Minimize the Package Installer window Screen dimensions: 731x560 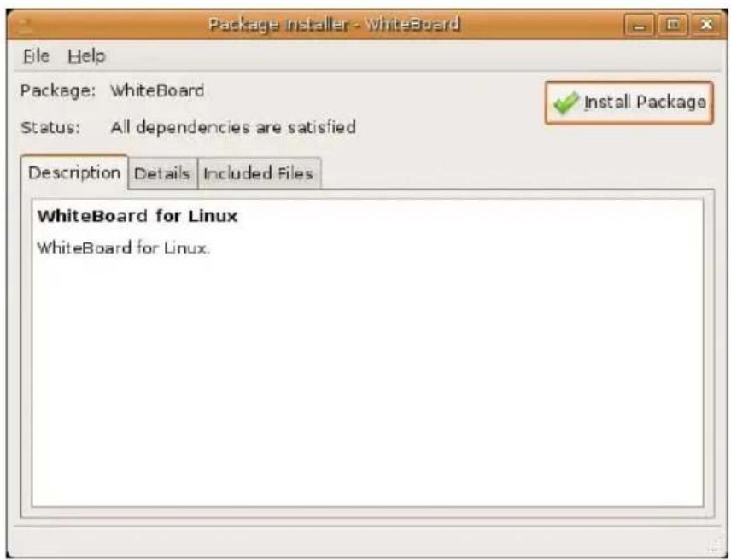pos(639,25)
